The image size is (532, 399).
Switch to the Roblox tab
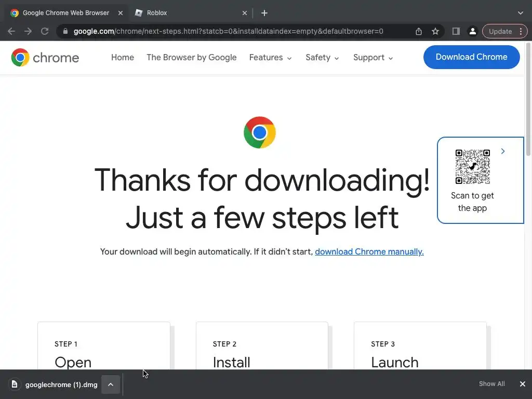coord(190,13)
